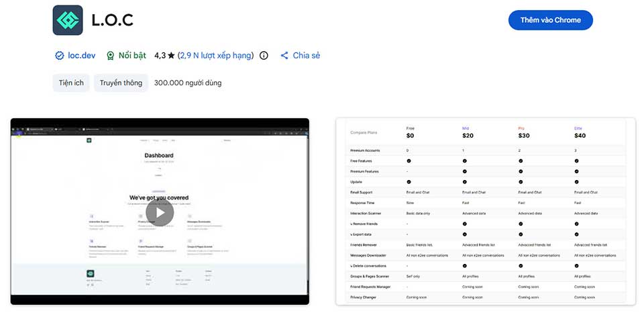Image resolution: width=644 pixels, height=313 pixels.
Task: Click the Nổi bật featured label
Action: (132, 56)
